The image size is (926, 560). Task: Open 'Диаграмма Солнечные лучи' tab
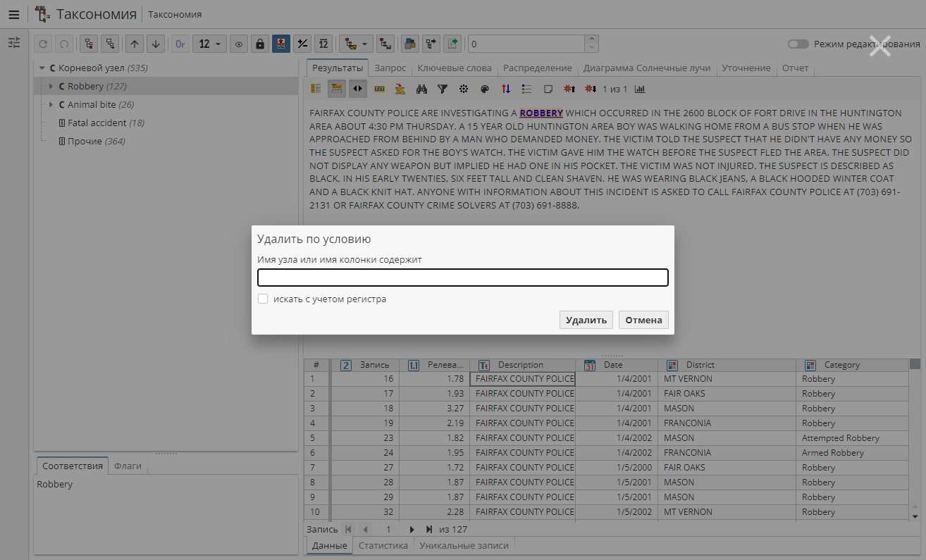(x=647, y=68)
